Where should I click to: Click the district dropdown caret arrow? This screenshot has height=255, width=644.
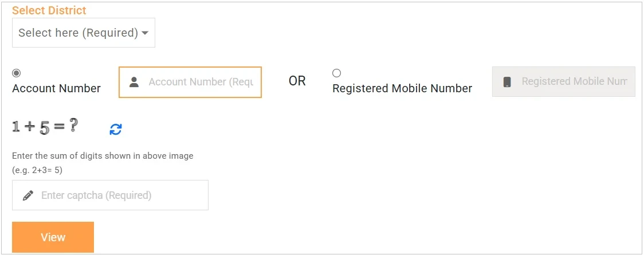pyautogui.click(x=145, y=33)
